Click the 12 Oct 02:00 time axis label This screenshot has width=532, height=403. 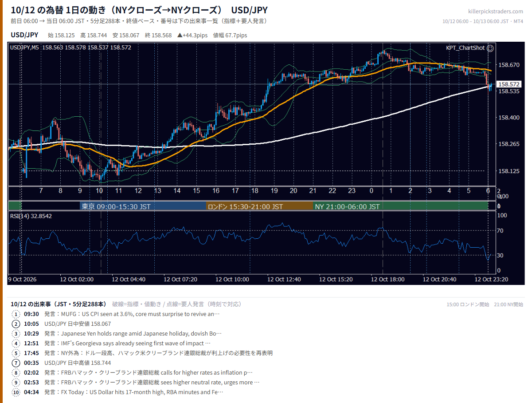[x=77, y=279]
